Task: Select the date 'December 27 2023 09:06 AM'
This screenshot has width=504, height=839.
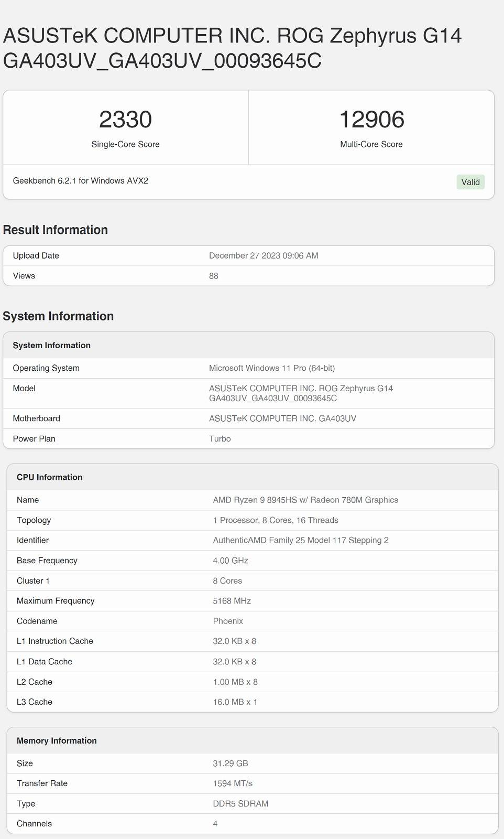Action: click(x=264, y=256)
